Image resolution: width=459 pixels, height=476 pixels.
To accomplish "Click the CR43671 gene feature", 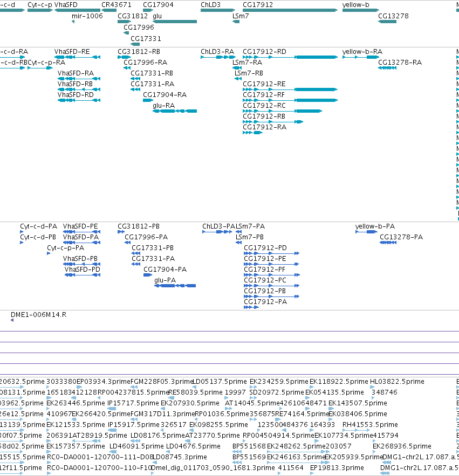I will [109, 10].
